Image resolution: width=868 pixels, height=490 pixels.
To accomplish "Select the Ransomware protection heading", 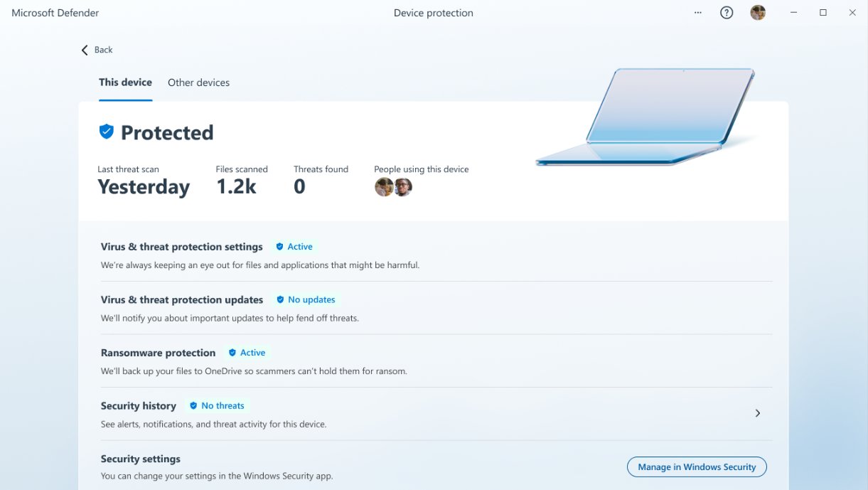I will (158, 353).
